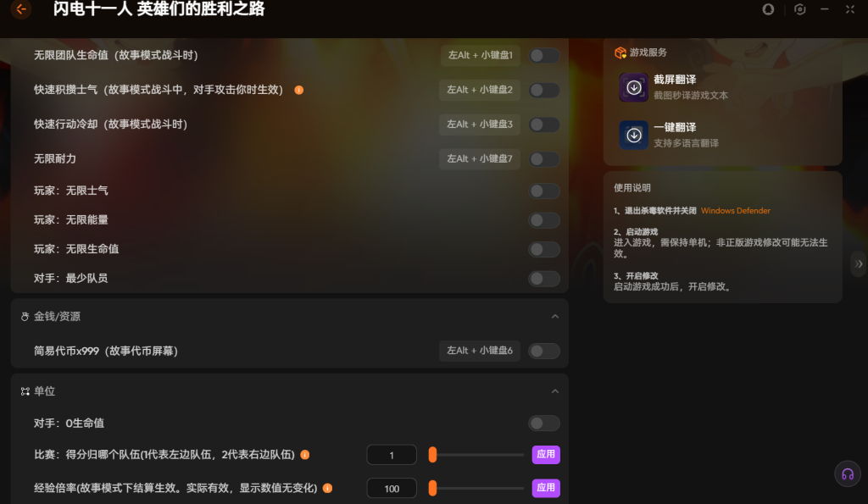Screen dimensions: 868x504
Task: Open the headset customer support icon
Action: tap(847, 474)
